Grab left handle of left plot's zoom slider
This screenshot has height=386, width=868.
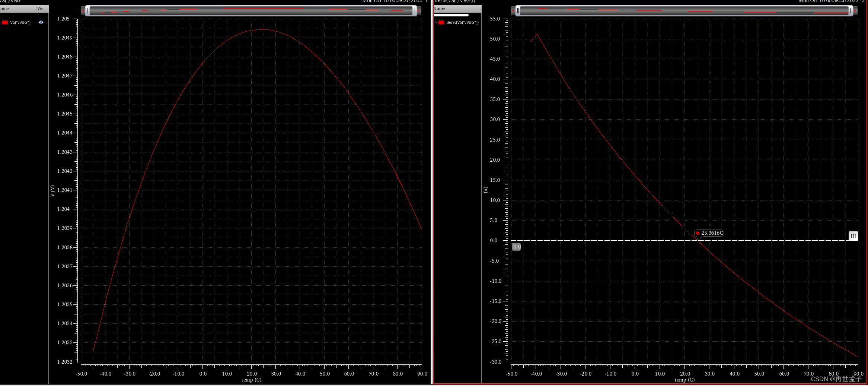pyautogui.click(x=87, y=11)
